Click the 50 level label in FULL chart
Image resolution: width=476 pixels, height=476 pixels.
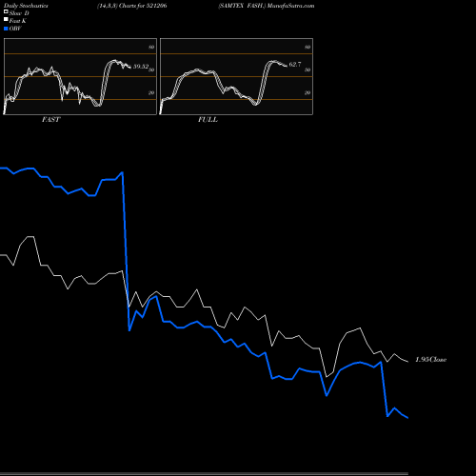pos(307,69)
